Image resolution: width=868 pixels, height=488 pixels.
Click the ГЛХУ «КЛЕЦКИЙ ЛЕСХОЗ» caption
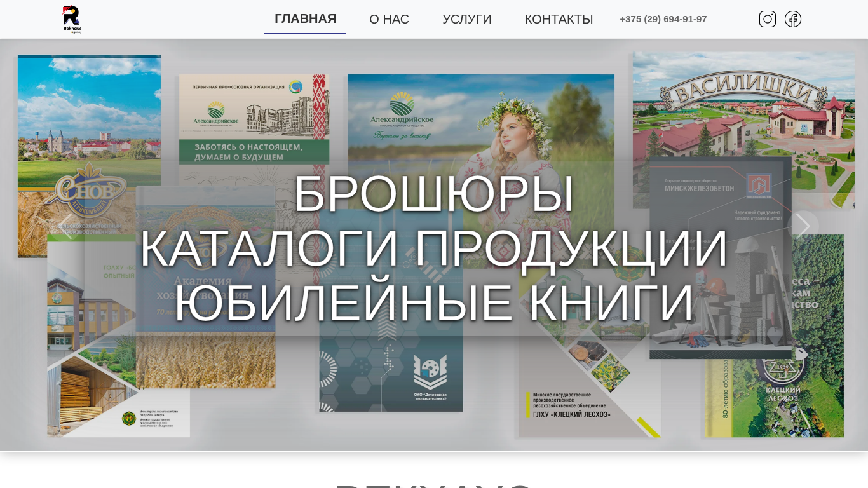coord(572,414)
